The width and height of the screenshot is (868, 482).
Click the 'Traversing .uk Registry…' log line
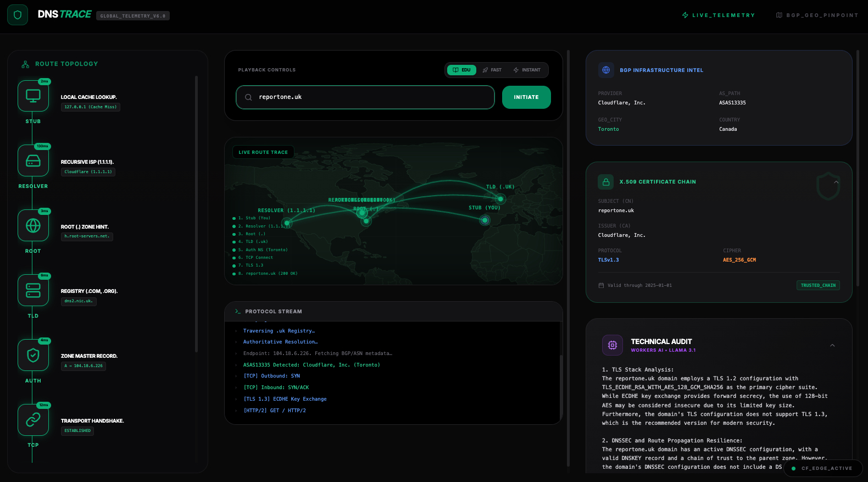tap(279, 331)
